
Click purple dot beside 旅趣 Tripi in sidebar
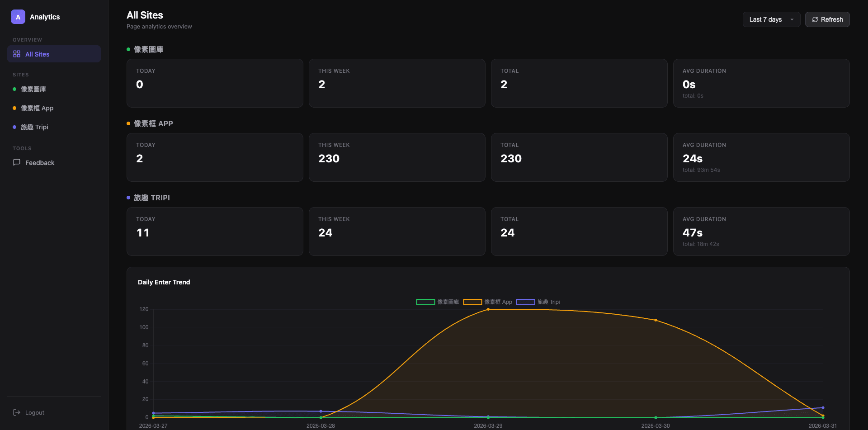[14, 127]
